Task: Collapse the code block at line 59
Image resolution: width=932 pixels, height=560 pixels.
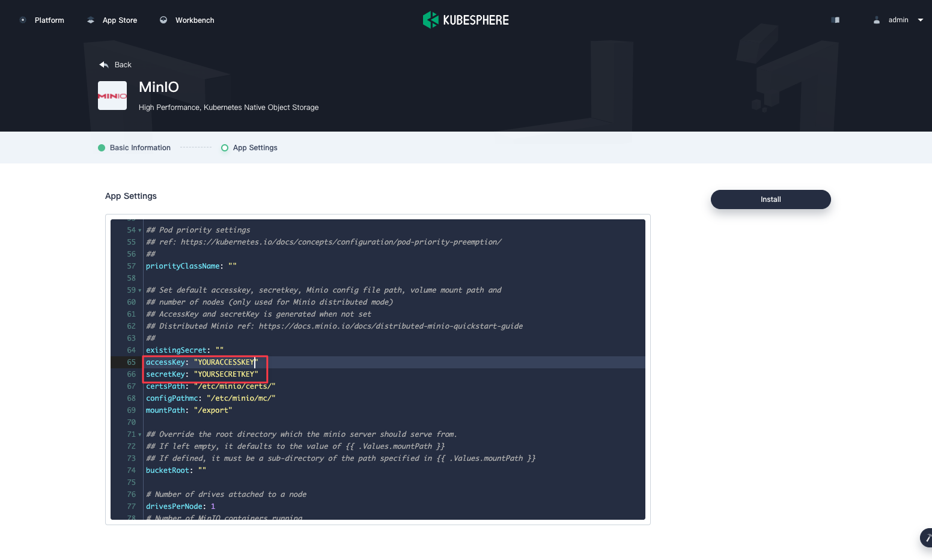Action: 139,290
